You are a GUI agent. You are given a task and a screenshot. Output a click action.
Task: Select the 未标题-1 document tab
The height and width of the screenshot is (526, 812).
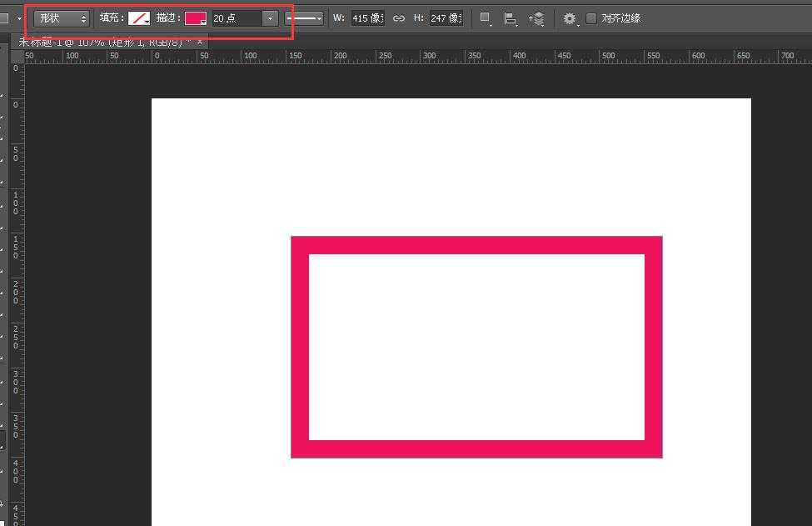100,41
